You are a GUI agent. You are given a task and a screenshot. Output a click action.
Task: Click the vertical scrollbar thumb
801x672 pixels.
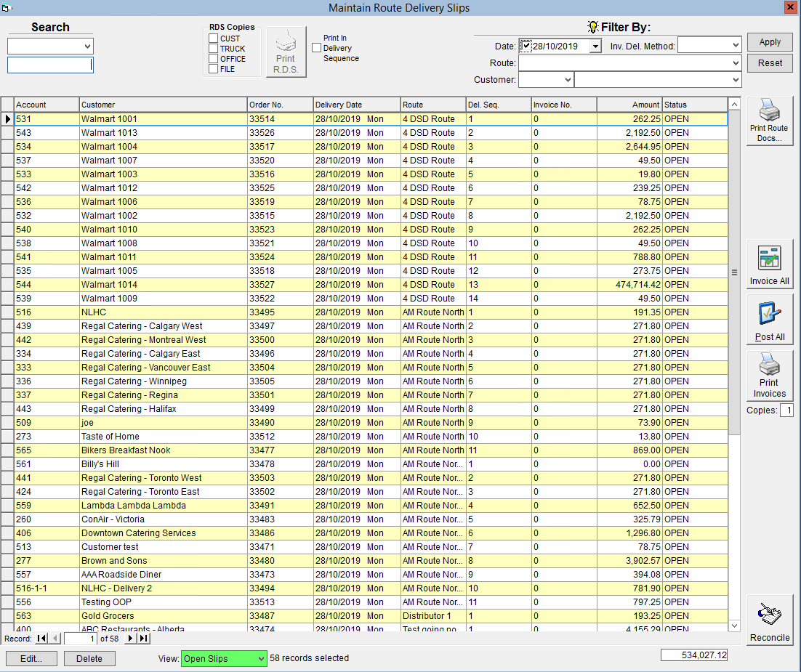coord(734,272)
